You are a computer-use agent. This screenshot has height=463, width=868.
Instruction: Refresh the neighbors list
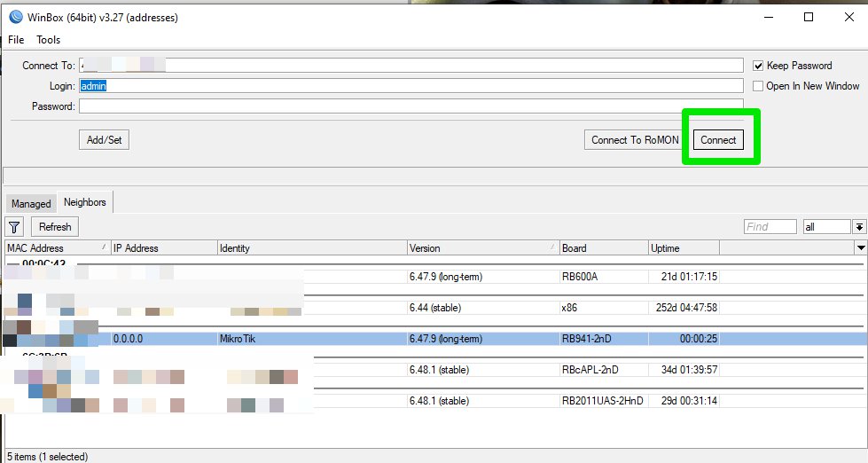pyautogui.click(x=55, y=227)
